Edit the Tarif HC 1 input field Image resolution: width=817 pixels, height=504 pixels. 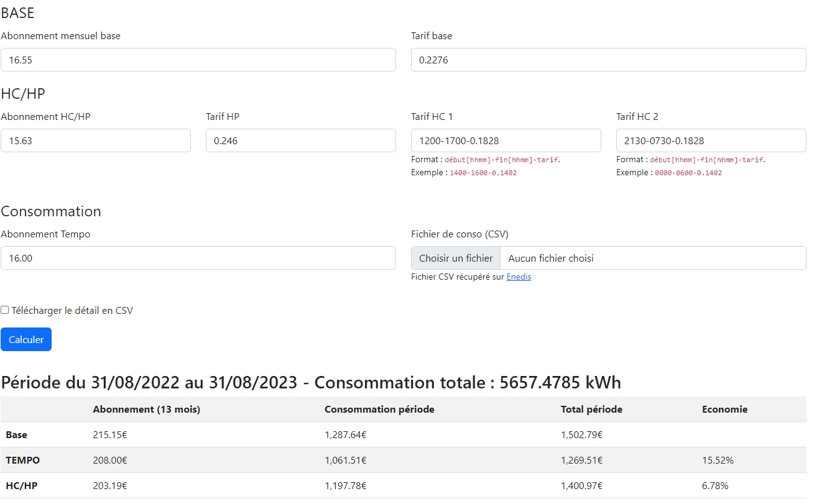tap(505, 140)
